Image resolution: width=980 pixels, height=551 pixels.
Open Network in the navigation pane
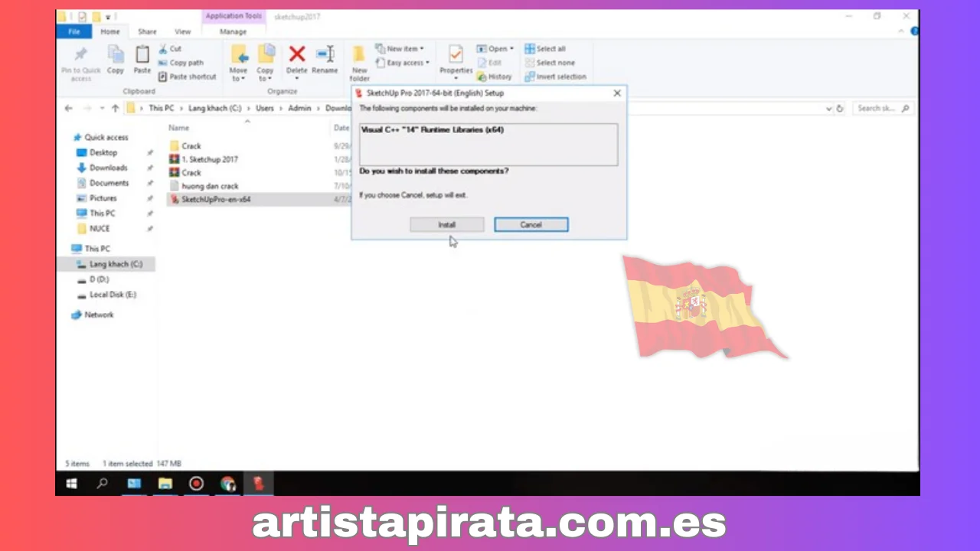click(x=93, y=315)
